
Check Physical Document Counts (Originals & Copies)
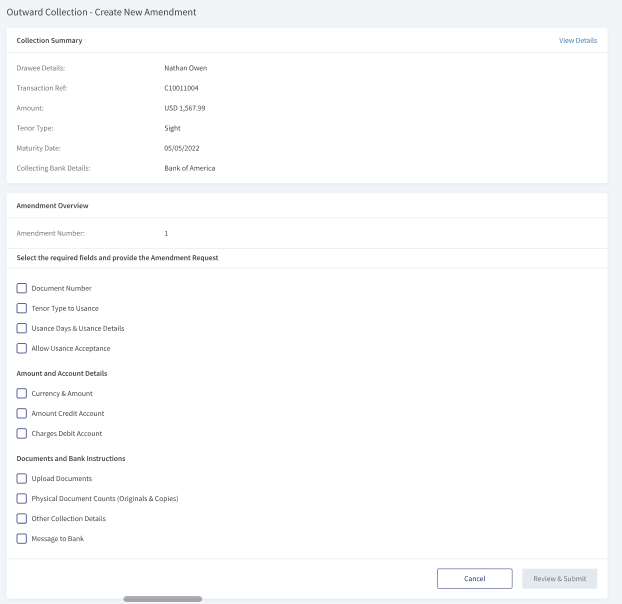point(22,499)
